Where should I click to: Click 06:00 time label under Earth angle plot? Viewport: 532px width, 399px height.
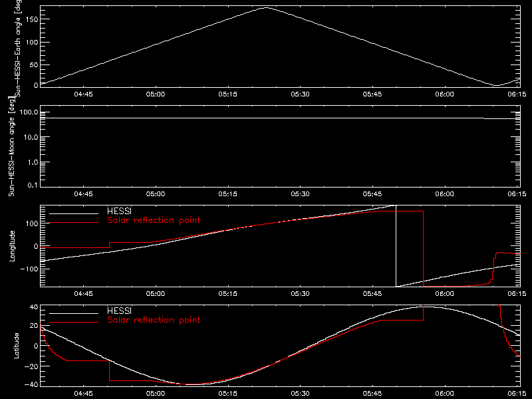(445, 94)
